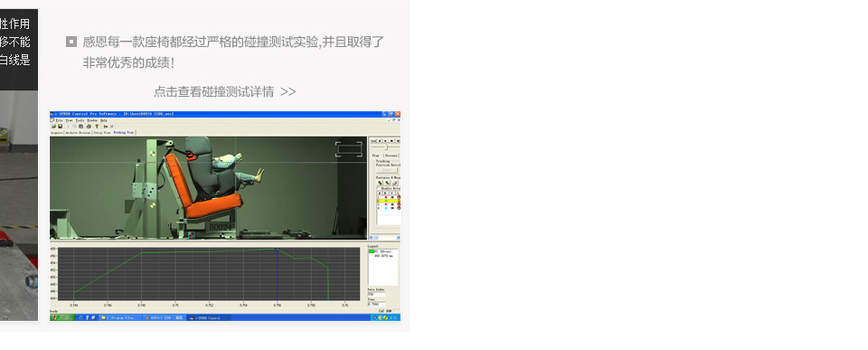Click the Data Index input field
This screenshot has width=868, height=350.
point(376,294)
